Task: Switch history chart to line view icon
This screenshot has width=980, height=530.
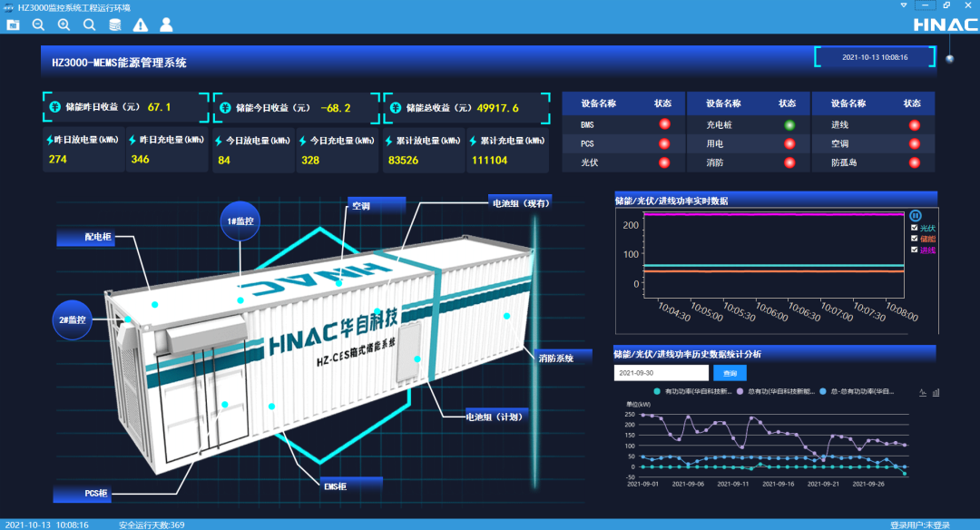Action: coord(923,392)
